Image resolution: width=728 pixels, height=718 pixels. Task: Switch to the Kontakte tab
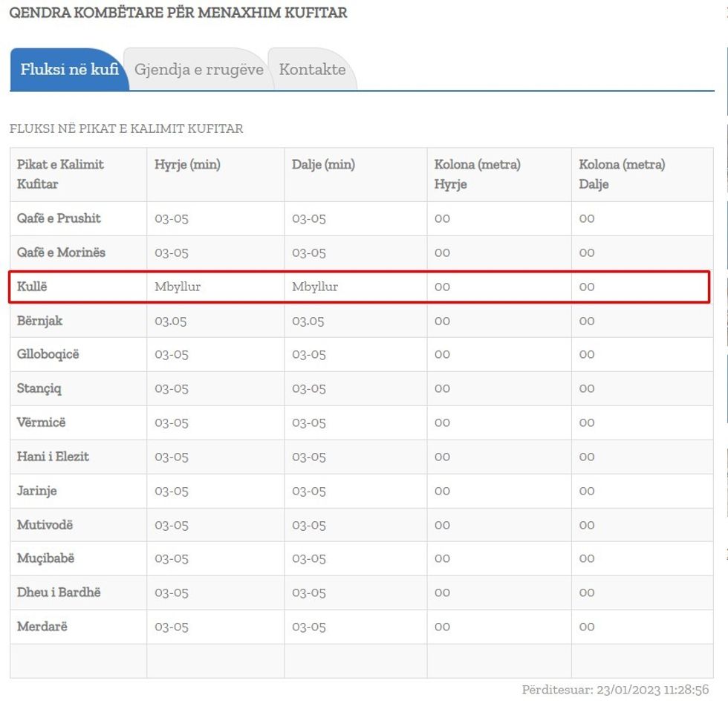[x=312, y=70]
